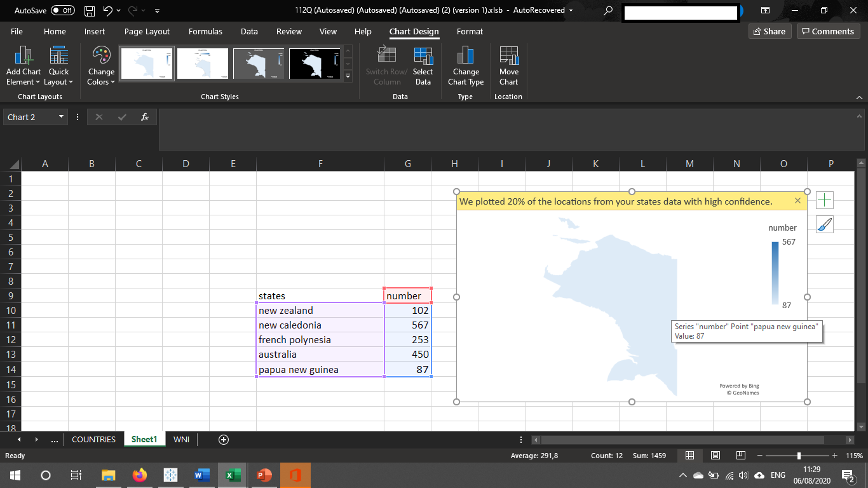This screenshot has height=488, width=868.
Task: Expand the Chart Styles gallery
Action: coord(348,75)
